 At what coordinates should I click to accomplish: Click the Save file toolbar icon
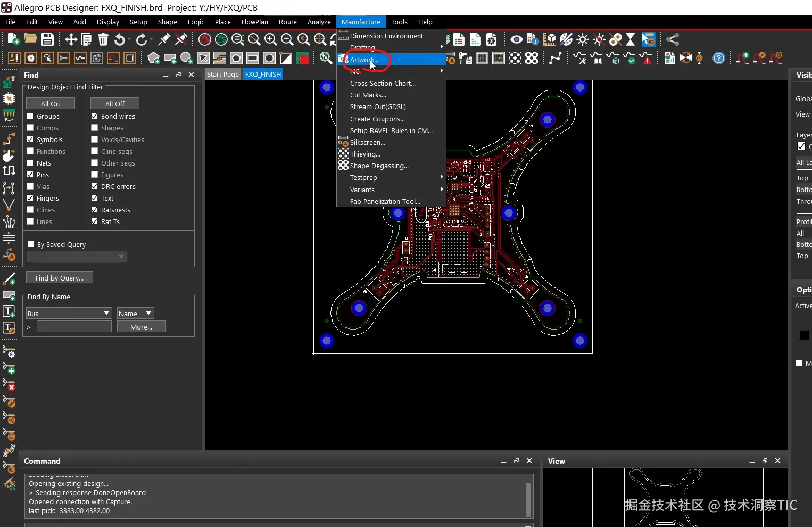coord(47,39)
